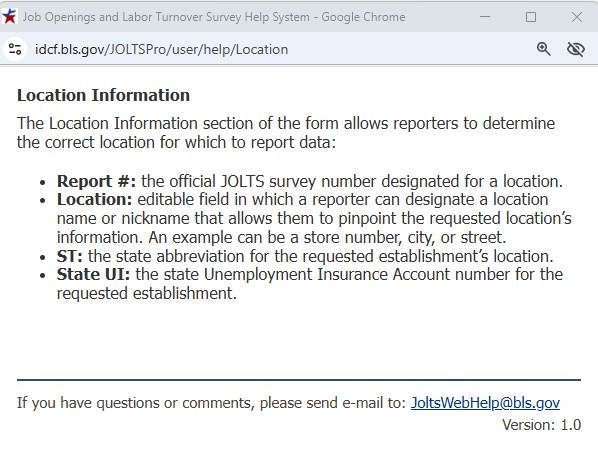The width and height of the screenshot is (598, 452).
Task: Click the bold 'ST:' bullet label
Action: 70,256
